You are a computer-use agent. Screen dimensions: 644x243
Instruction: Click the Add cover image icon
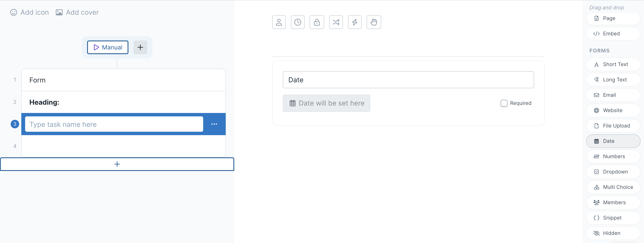(59, 12)
